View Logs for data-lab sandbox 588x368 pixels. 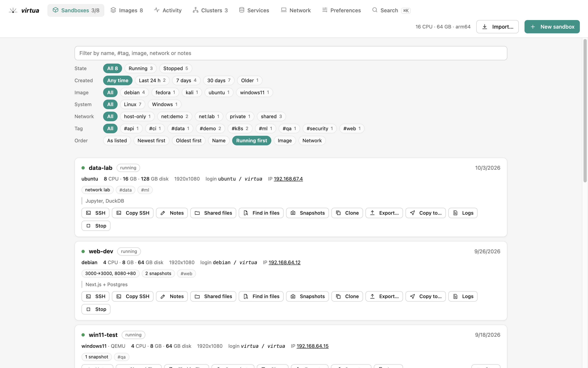point(463,213)
